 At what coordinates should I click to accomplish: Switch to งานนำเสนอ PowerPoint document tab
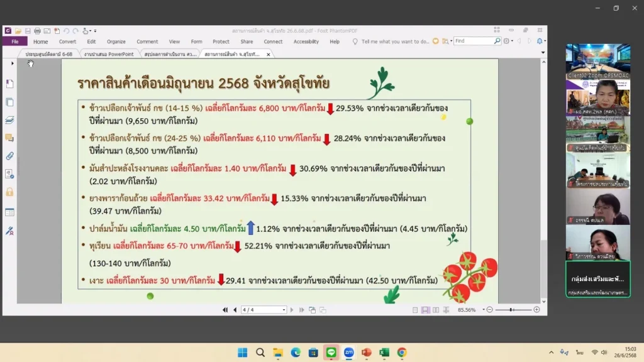tap(109, 54)
